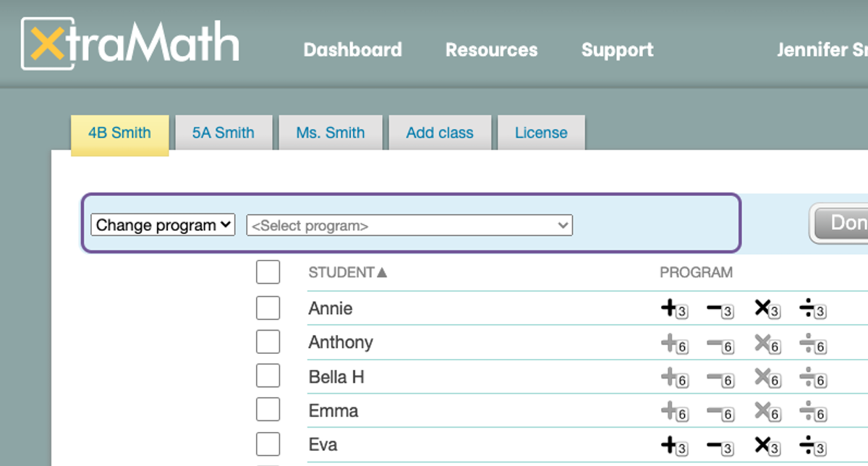Select Bella H's row checkbox
Viewport: 868px width, 466px height.
coord(268,376)
